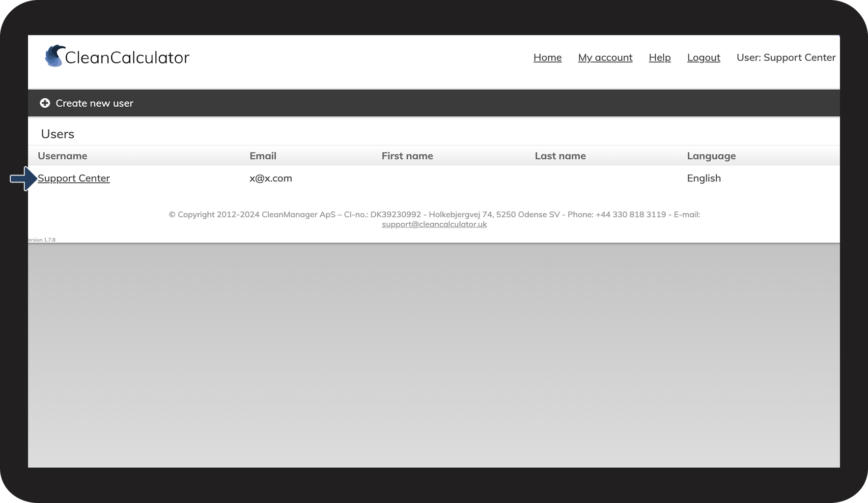The height and width of the screenshot is (503, 868).
Task: Log out using the Logout link
Action: point(703,58)
